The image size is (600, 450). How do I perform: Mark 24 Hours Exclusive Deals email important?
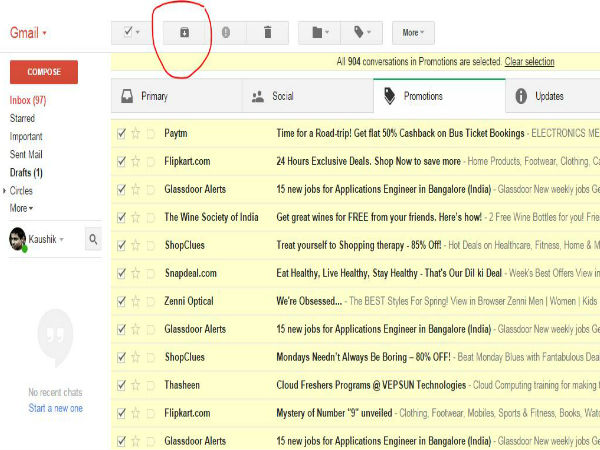(150, 161)
